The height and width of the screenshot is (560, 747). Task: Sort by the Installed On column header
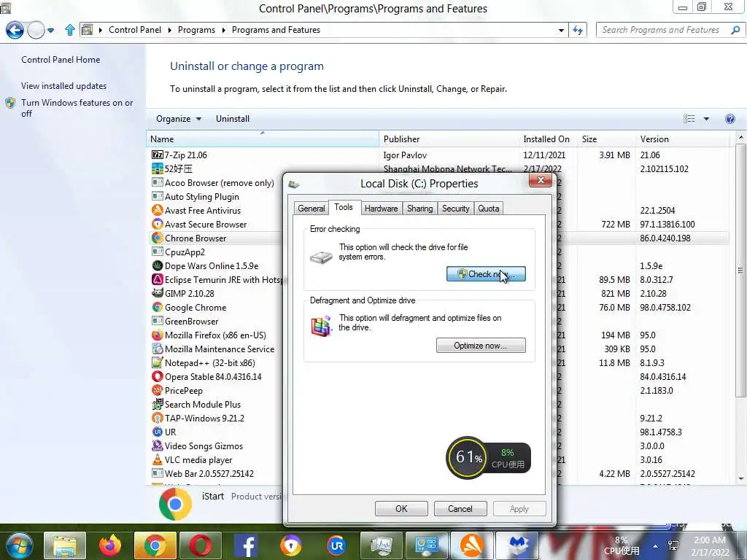point(548,139)
